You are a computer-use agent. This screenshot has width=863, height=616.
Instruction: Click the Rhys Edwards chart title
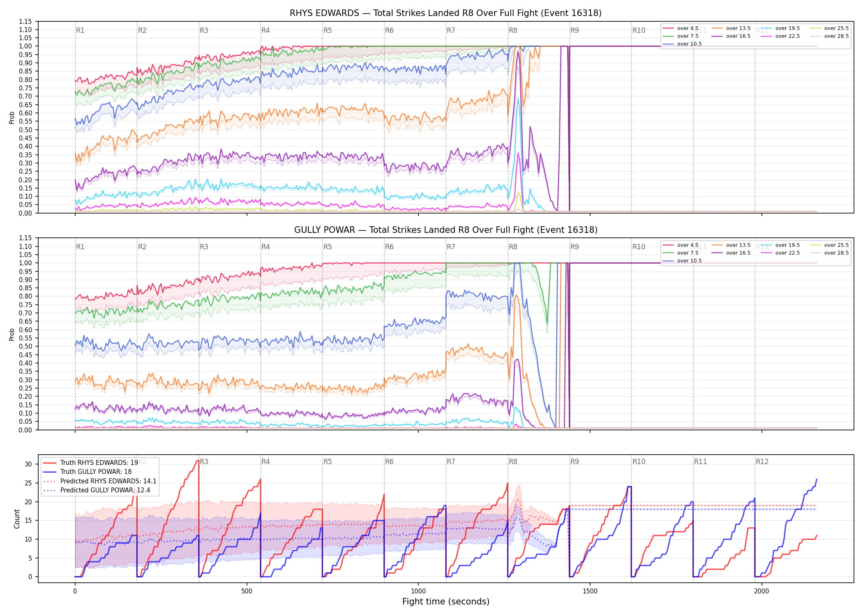(445, 13)
